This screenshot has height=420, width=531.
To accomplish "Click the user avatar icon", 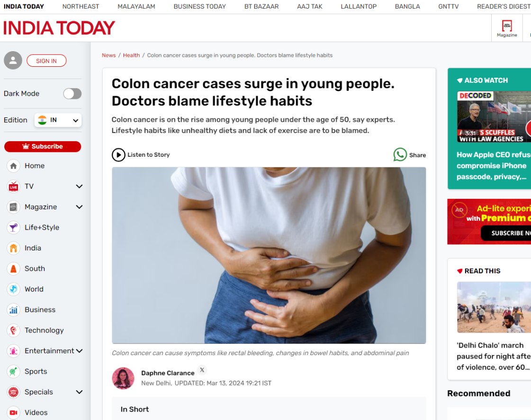I will point(13,61).
